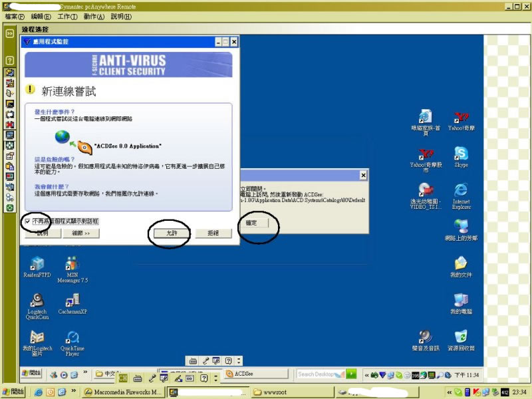Select the 我的Logitech圖片 desktop icon
Screen dimensions: 532x399
pos(37,342)
